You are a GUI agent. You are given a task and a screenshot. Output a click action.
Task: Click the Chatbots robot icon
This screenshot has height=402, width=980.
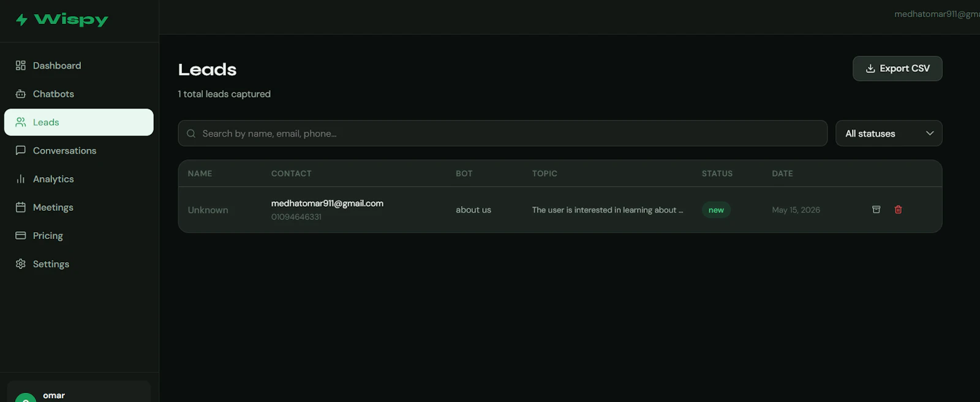coord(21,94)
